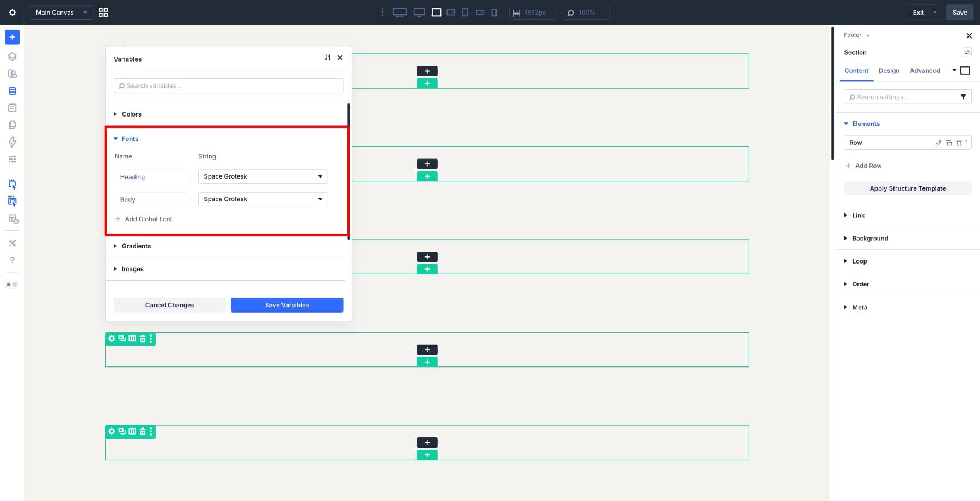Select click mode cursor icon in sidebar
Image resolution: width=980 pixels, height=501 pixels.
[x=12, y=185]
